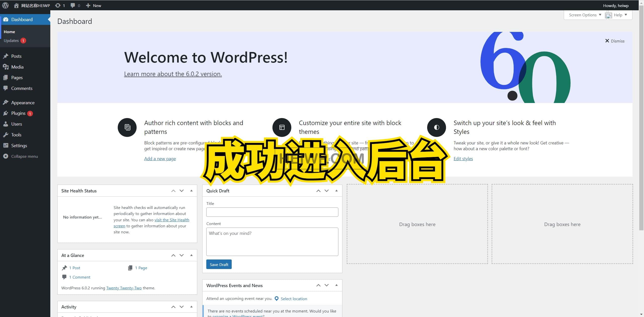The image size is (644, 317).
Task: Click the 1 Page link
Action: [x=141, y=268]
